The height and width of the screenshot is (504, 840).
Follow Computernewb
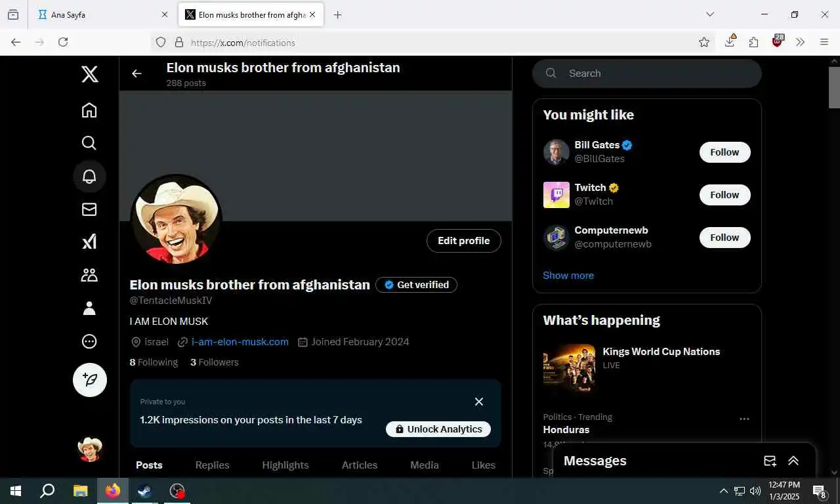point(725,238)
